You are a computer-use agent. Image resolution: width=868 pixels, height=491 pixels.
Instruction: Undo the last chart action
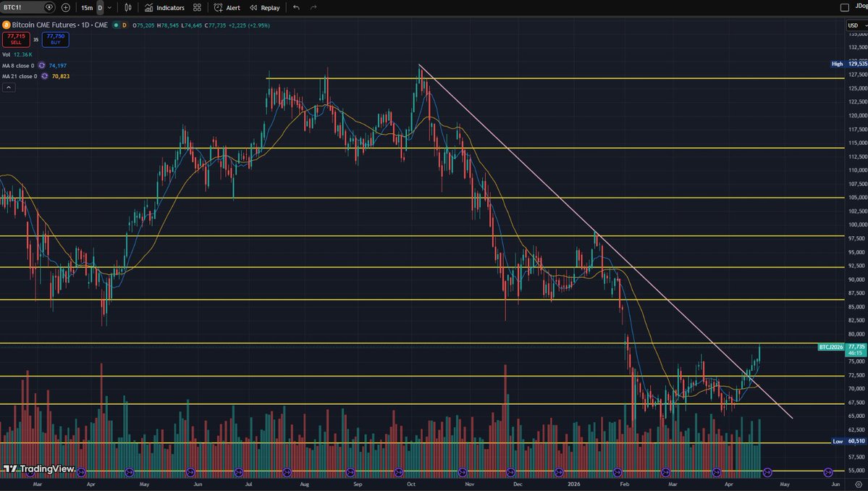click(296, 8)
